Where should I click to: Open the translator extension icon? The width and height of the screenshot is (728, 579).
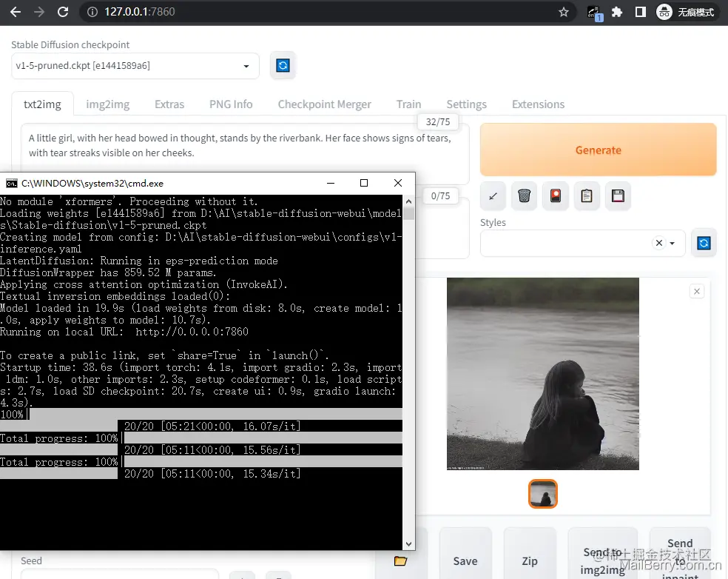coord(594,13)
